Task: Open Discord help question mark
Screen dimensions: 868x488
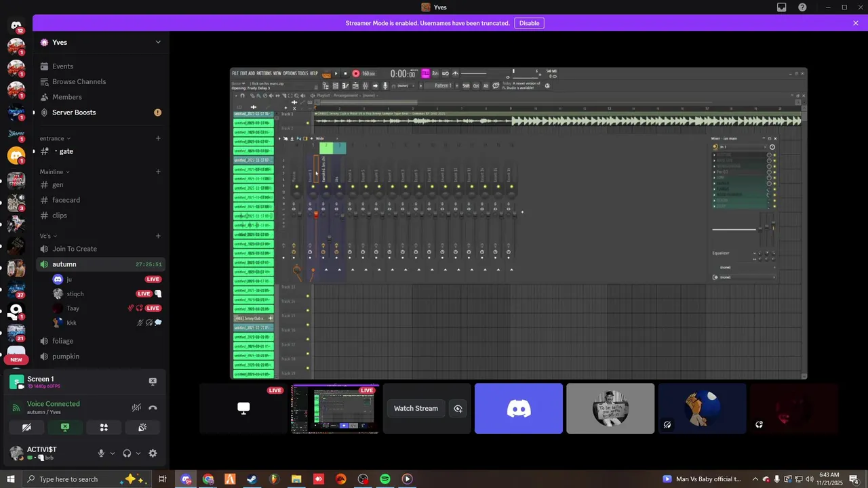Action: click(803, 7)
